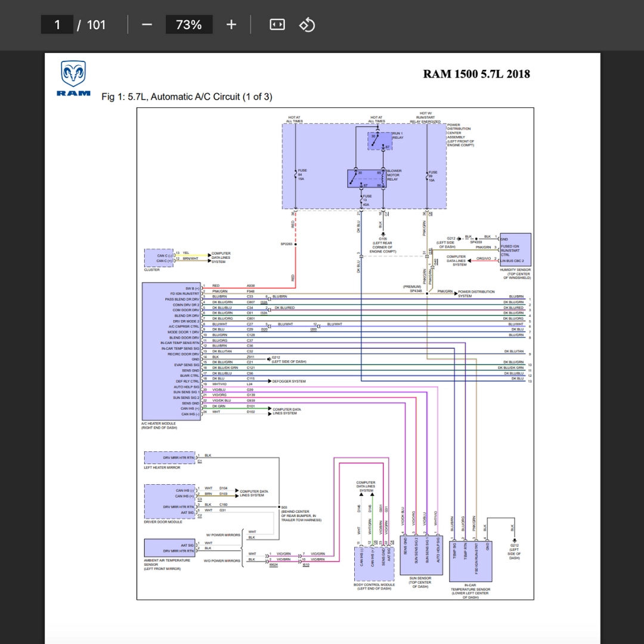Click the '(PREMIUM) SP4348' label

coord(413,289)
